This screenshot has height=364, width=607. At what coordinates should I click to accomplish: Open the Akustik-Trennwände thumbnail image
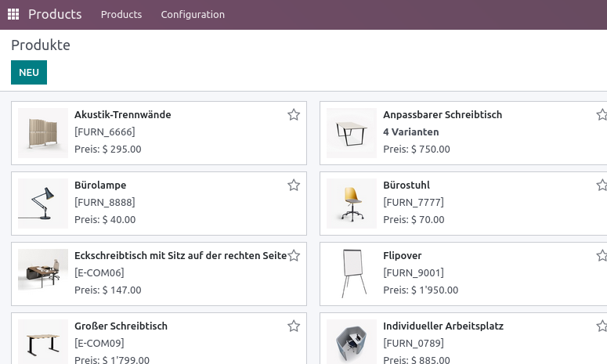point(43,133)
